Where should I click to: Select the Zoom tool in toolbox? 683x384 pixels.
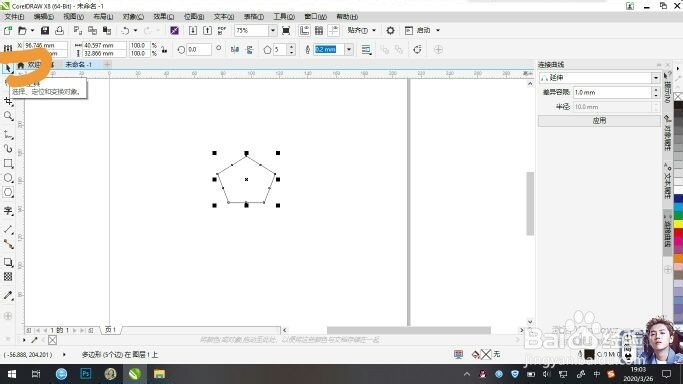pos(8,116)
